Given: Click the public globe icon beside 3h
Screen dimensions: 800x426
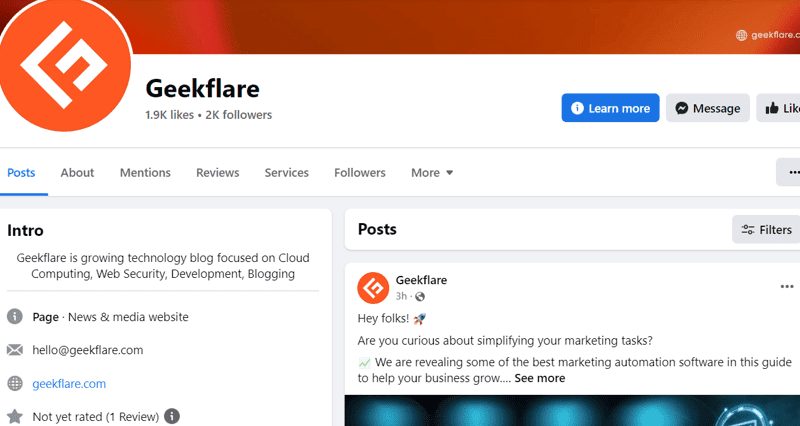Looking at the screenshot, I should click(x=420, y=296).
